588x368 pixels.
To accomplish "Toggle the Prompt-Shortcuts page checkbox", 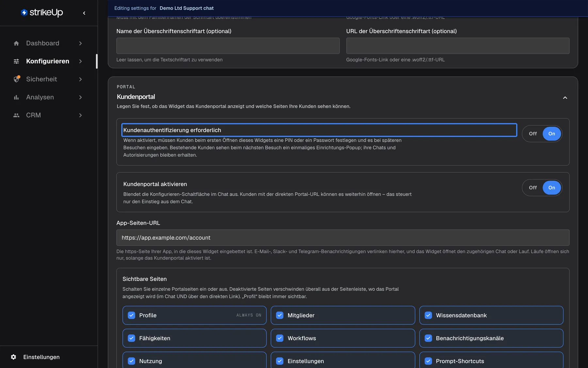I will (428, 361).
